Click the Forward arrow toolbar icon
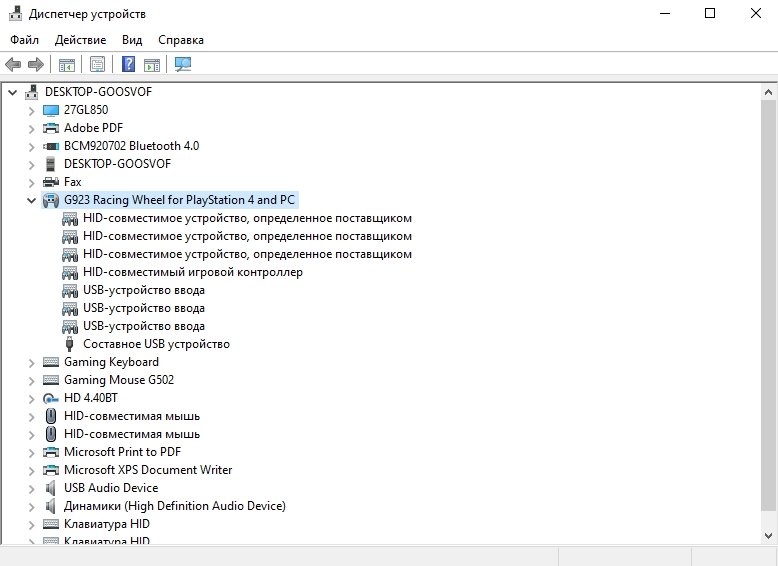The width and height of the screenshot is (778, 566). 36,65
